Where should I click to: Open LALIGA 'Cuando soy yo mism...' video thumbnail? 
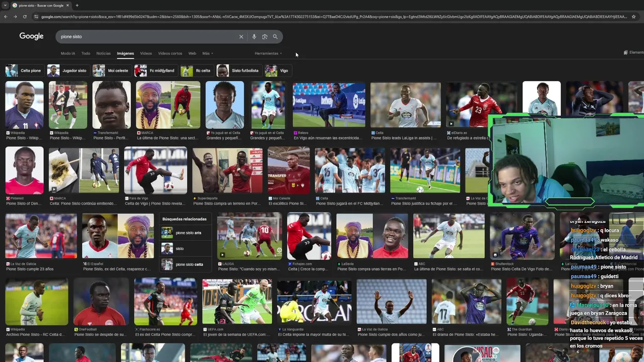[250, 236]
